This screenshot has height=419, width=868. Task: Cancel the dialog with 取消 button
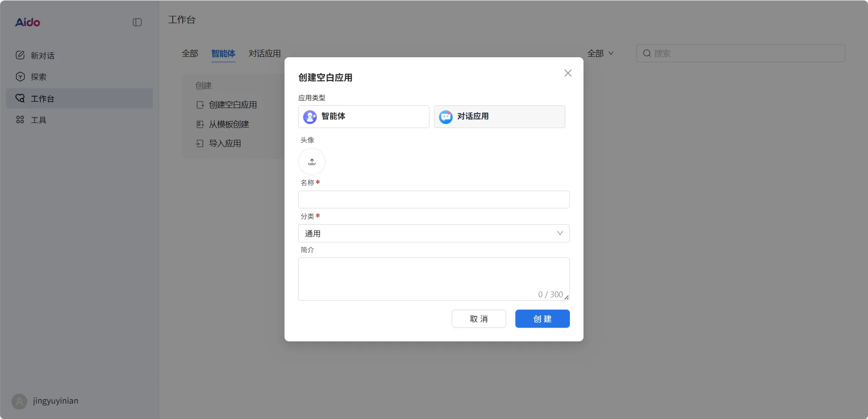point(479,318)
